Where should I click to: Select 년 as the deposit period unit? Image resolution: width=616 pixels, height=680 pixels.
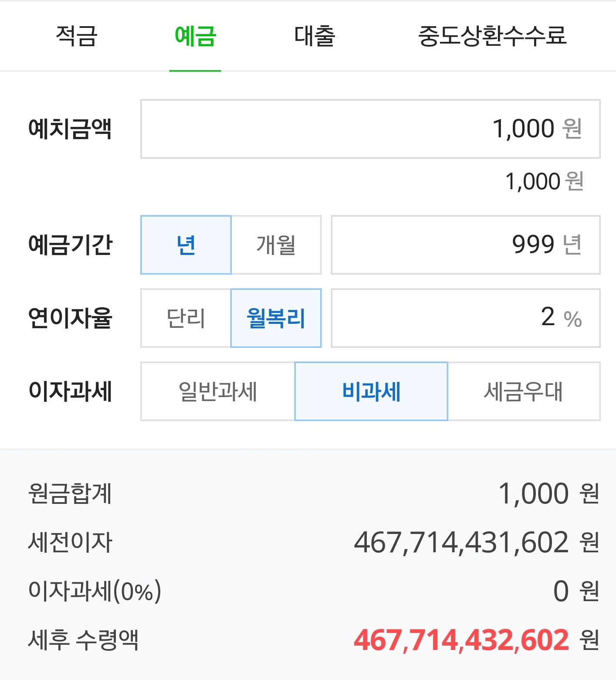pyautogui.click(x=186, y=245)
